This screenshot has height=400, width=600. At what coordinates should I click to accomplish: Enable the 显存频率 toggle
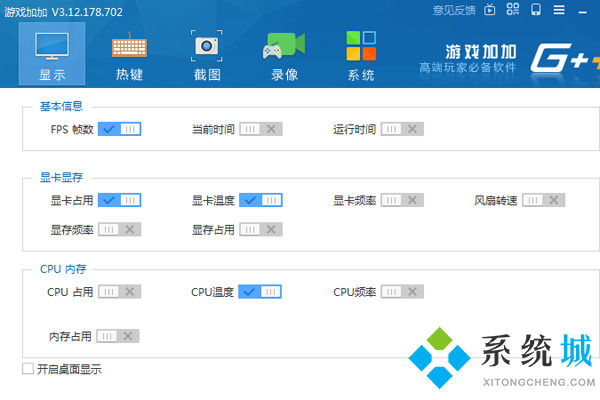[119, 229]
